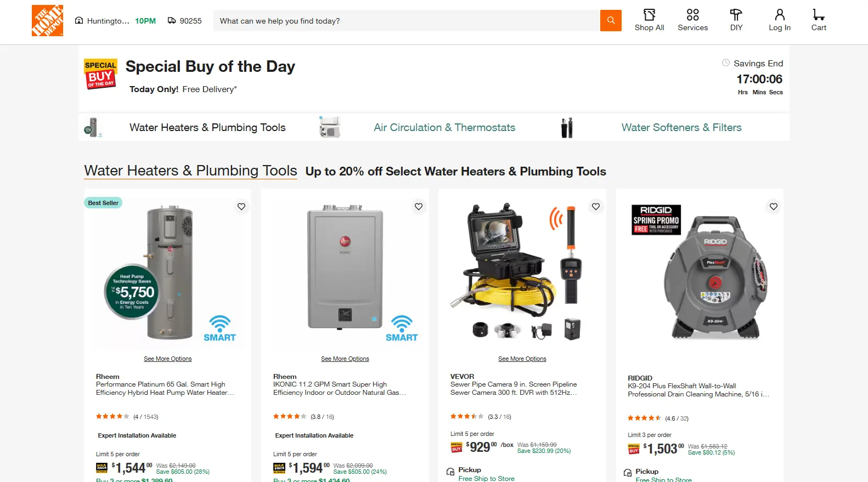Switch to Air Circulation & Thermostats tab
The image size is (868, 482).
pyautogui.click(x=444, y=128)
